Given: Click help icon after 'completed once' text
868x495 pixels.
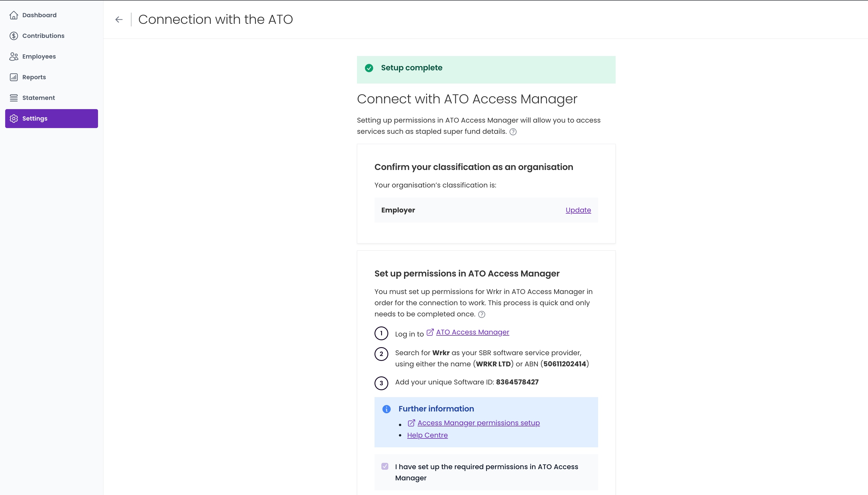Looking at the screenshot, I should pos(481,314).
